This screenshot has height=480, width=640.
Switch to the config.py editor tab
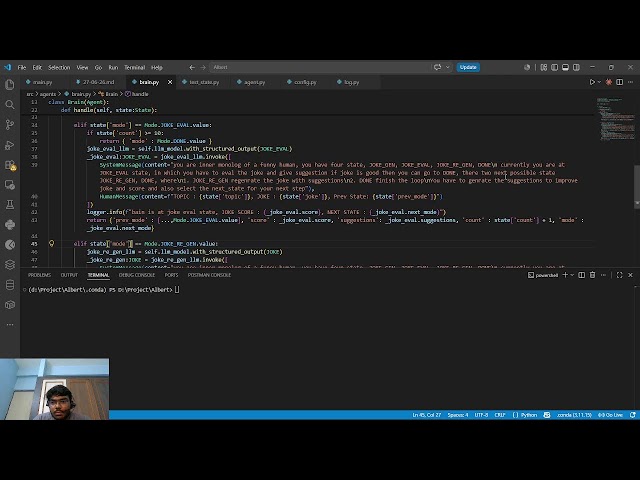[305, 82]
